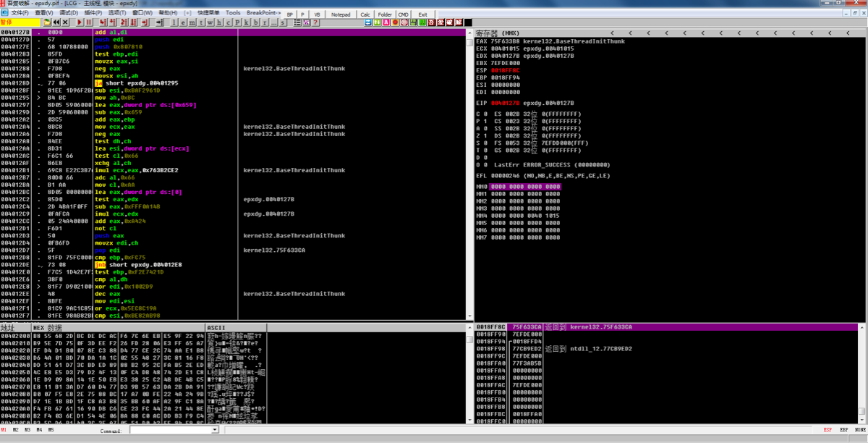The height and width of the screenshot is (443, 868).
Task: Open Threads window with T button
Action: click(201, 22)
